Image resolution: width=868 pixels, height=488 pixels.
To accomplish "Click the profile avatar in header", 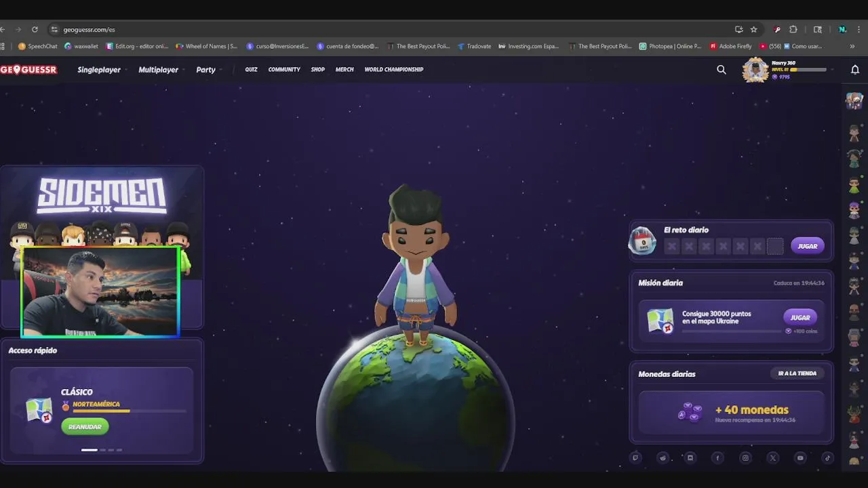I will tap(755, 69).
